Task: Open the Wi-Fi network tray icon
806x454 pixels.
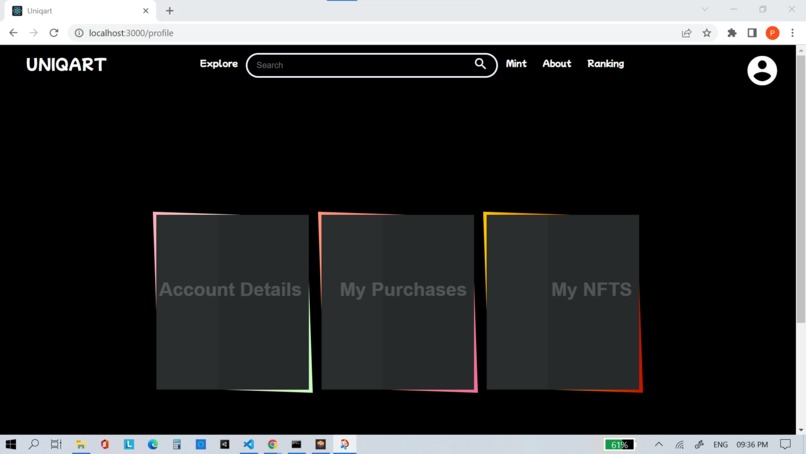Action: coord(680,444)
